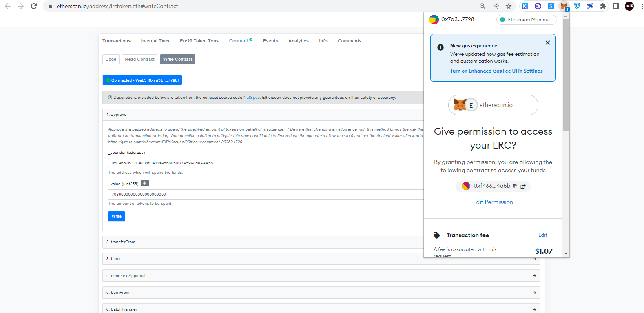Share this page via address bar icon
The image size is (644, 313).
click(x=496, y=6)
